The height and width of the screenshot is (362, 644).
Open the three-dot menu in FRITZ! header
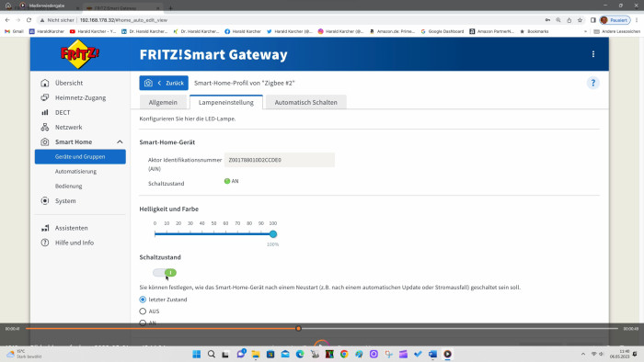click(x=593, y=54)
